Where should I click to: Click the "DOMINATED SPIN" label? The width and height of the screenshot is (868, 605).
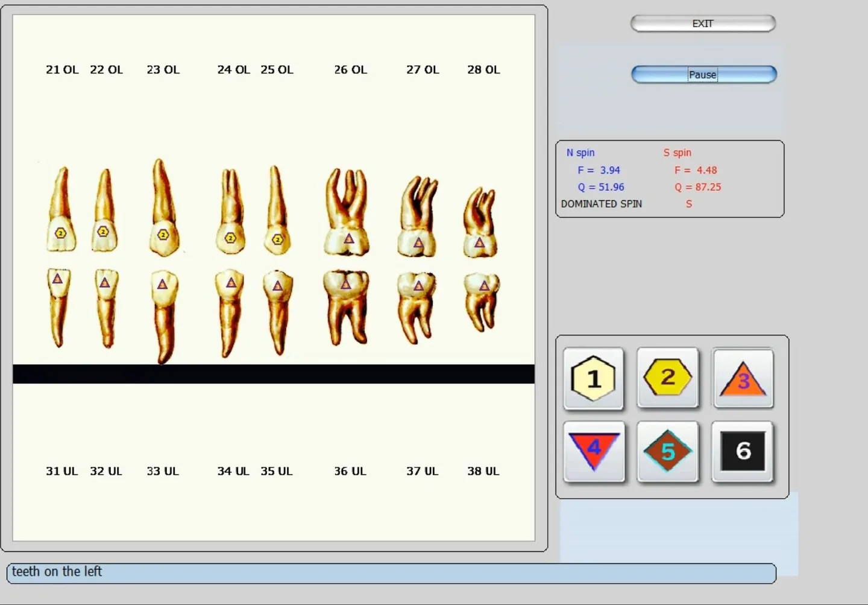coord(602,204)
